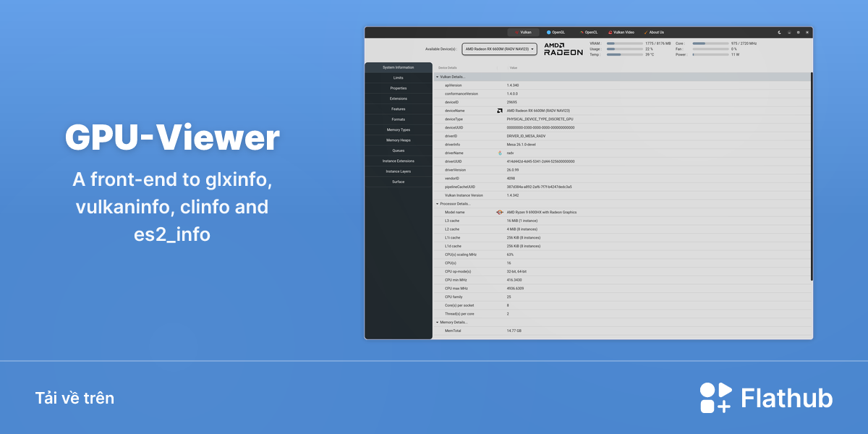
Task: Click the GPU-Viewer title text
Action: tap(172, 138)
